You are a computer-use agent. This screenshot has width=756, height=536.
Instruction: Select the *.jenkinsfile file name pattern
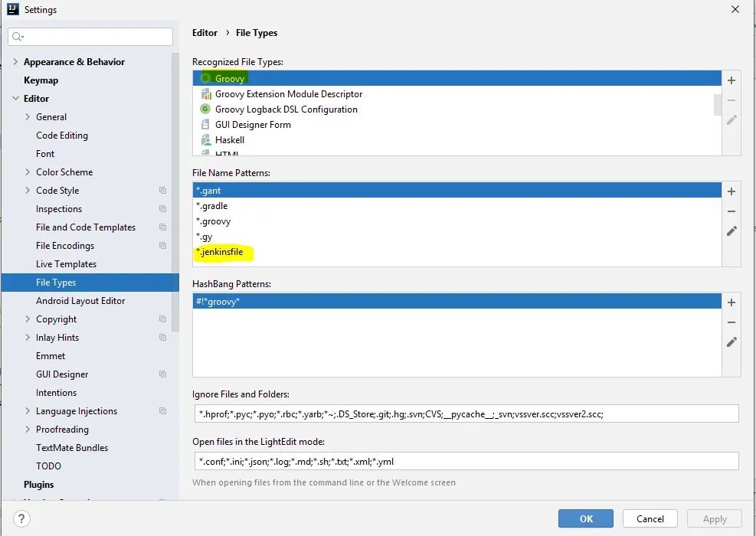(457, 252)
